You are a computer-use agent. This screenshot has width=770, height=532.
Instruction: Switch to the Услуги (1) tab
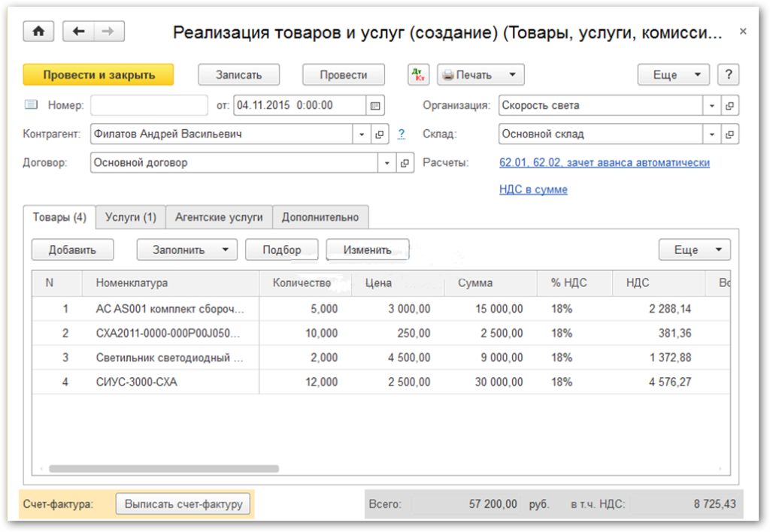click(x=130, y=217)
